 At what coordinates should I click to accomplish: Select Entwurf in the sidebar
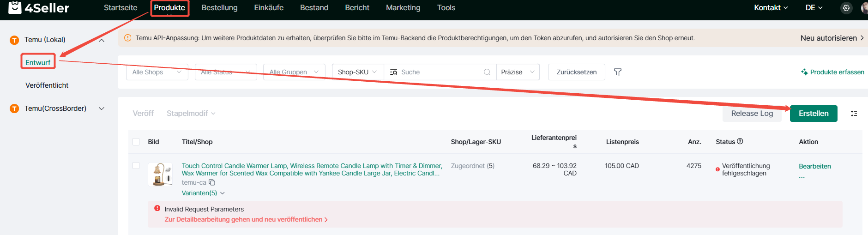pyautogui.click(x=38, y=63)
